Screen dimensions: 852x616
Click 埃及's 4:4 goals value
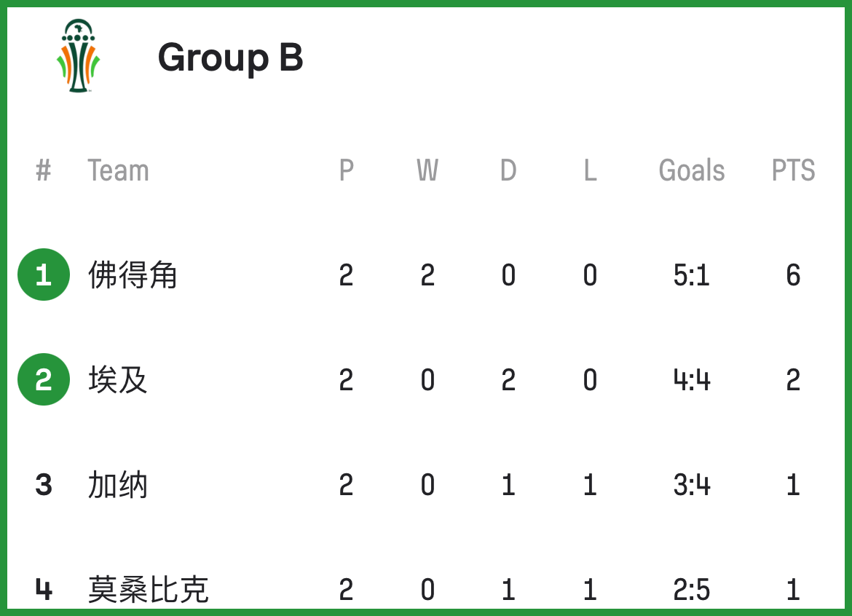pyautogui.click(x=692, y=379)
